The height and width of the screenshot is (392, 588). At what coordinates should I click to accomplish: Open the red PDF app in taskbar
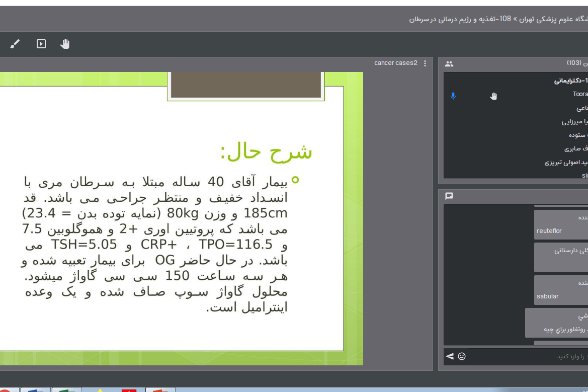(x=129, y=389)
